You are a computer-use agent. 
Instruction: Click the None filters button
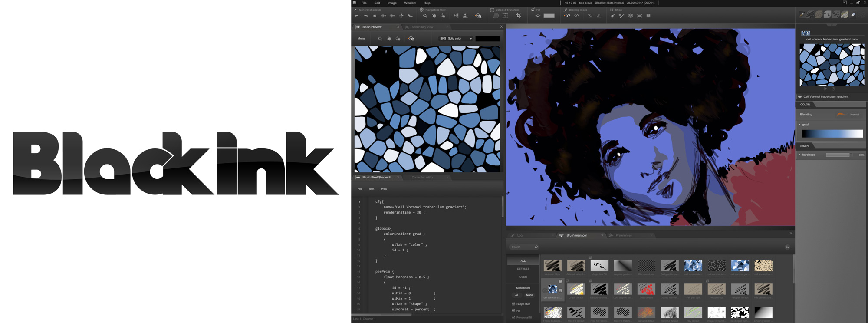(529, 295)
